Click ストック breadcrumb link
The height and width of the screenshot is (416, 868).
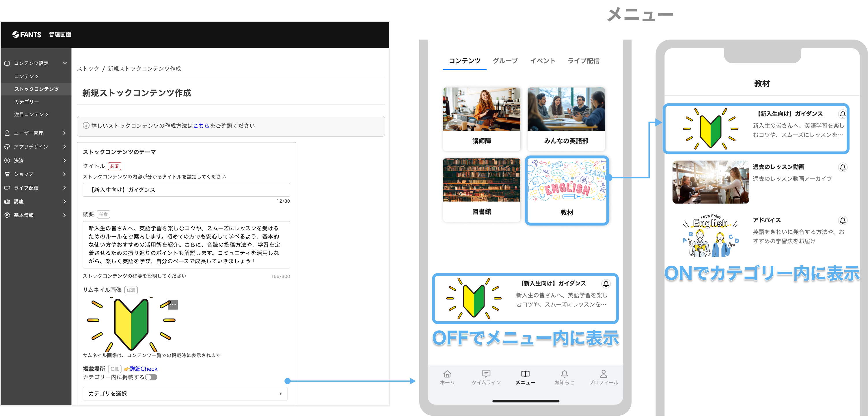88,69
